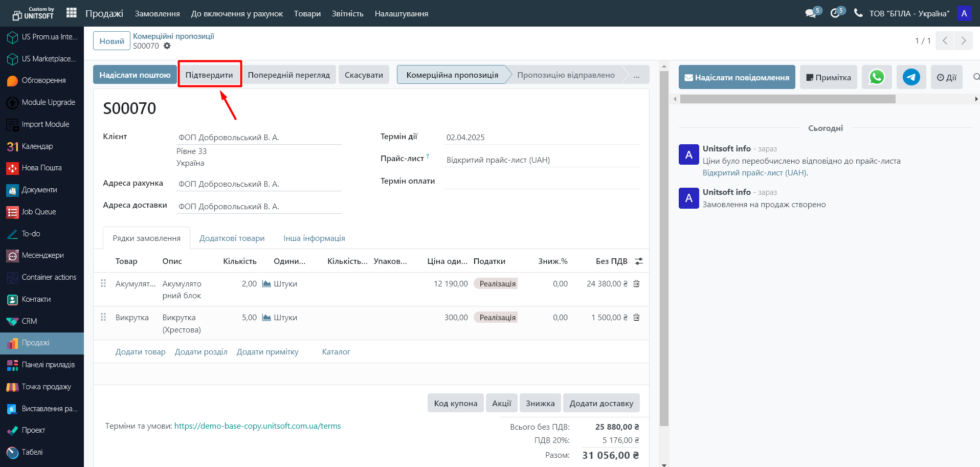Viewport: 980px width, 467px height.
Task: Confirm the quotation with Підтвердити
Action: pos(209,75)
